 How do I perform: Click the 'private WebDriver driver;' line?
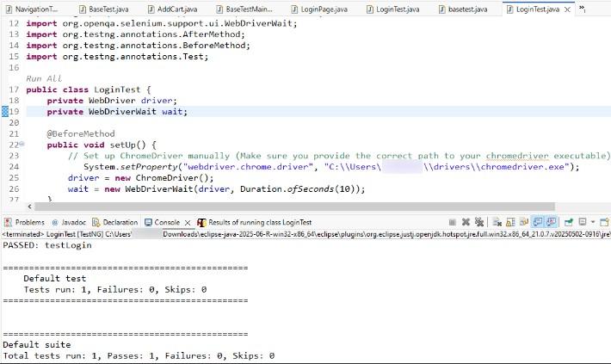coord(112,101)
